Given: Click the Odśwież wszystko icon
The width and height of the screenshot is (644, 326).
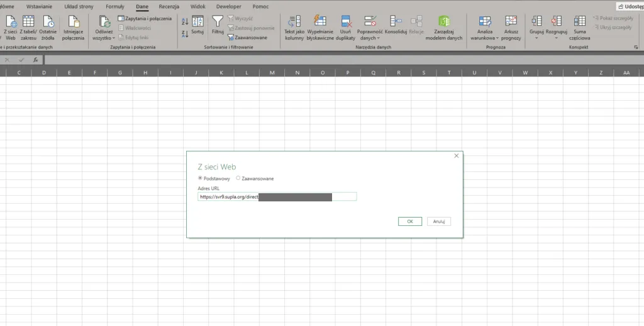Looking at the screenshot, I should tap(104, 21).
